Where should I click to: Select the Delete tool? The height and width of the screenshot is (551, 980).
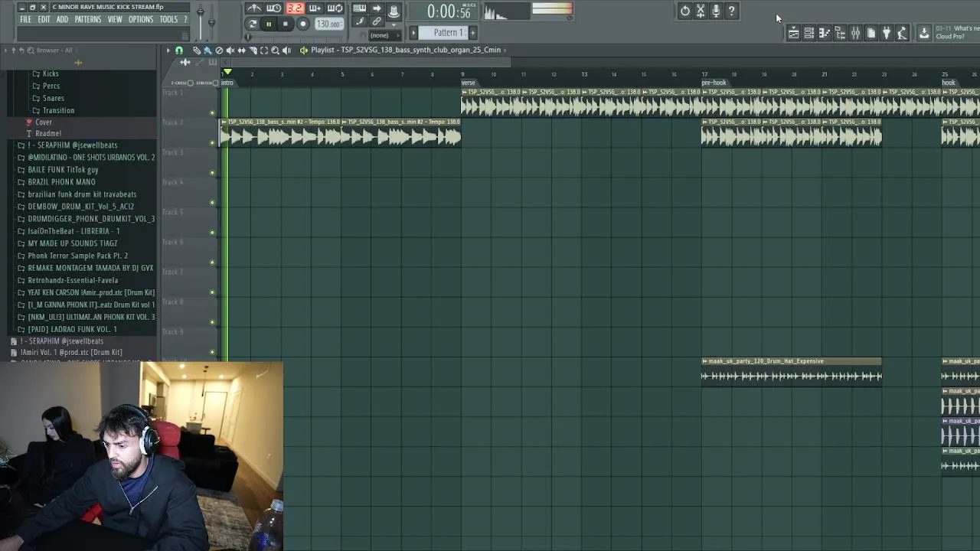pos(219,51)
